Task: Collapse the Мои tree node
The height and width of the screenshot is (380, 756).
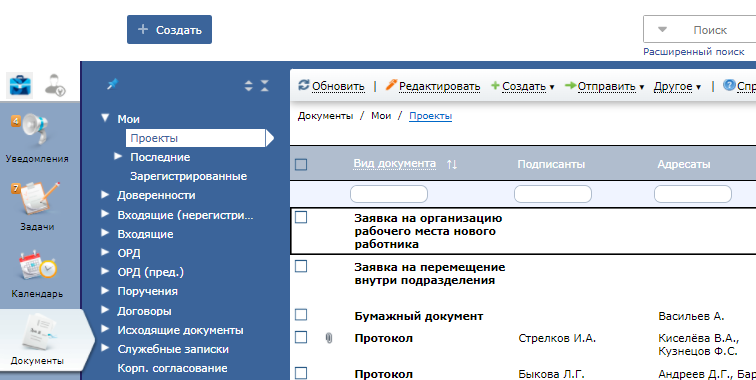Action: tap(105, 118)
